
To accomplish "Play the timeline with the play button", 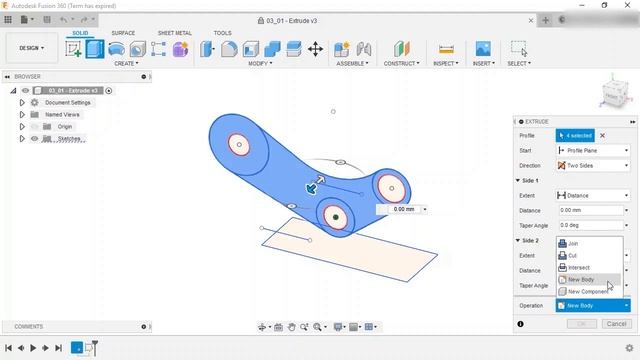I will tap(33, 348).
